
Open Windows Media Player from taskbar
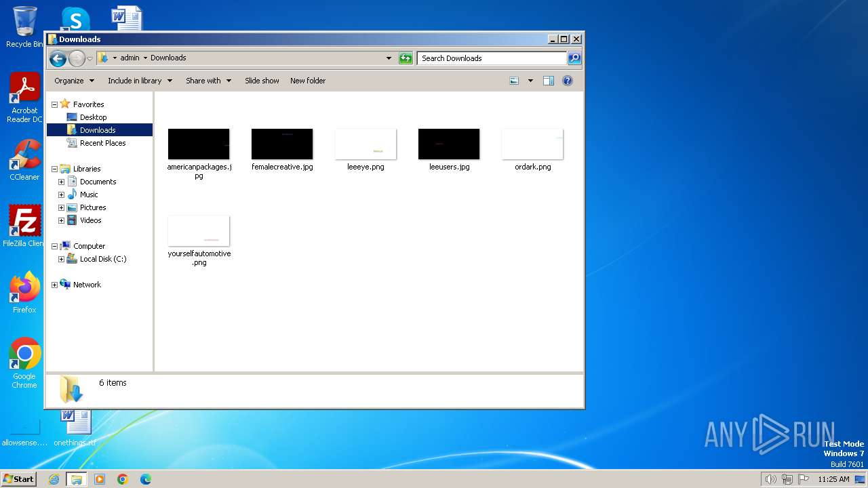100,479
